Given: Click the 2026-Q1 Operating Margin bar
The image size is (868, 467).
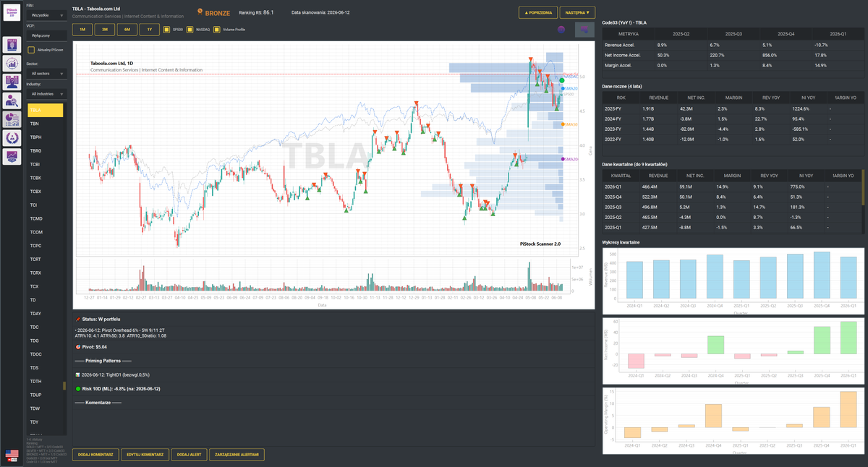Looking at the screenshot, I should [x=848, y=409].
